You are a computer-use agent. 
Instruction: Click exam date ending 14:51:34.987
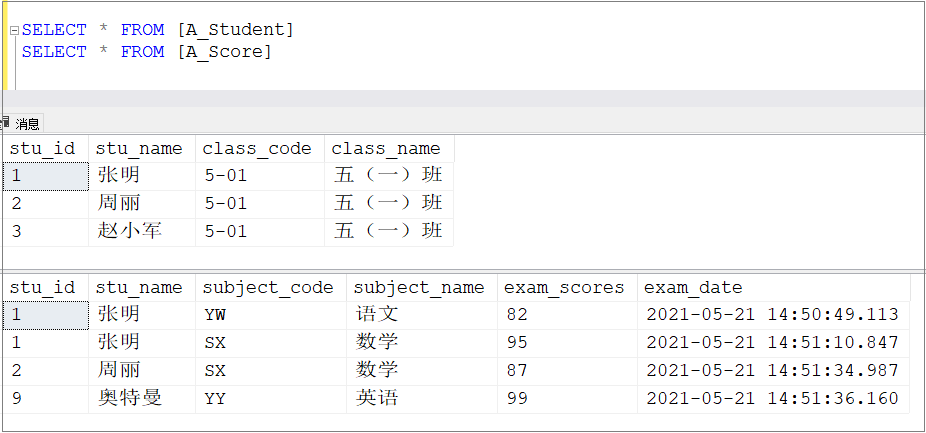coord(772,371)
